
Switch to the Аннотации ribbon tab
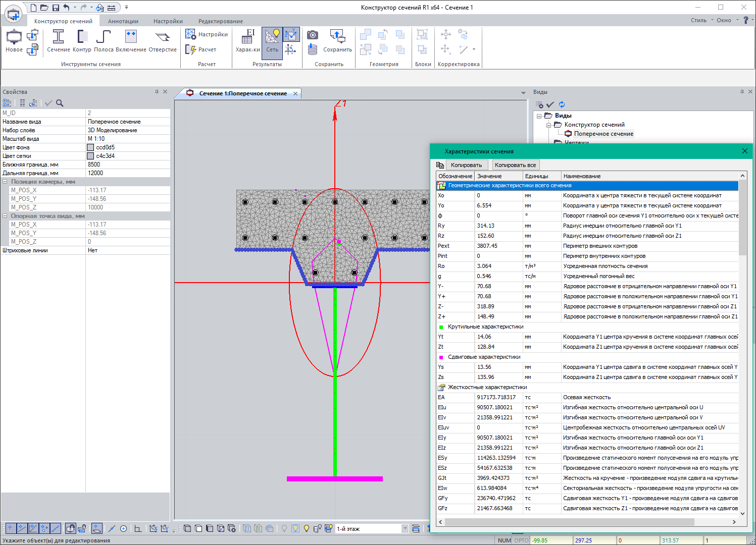click(x=123, y=21)
